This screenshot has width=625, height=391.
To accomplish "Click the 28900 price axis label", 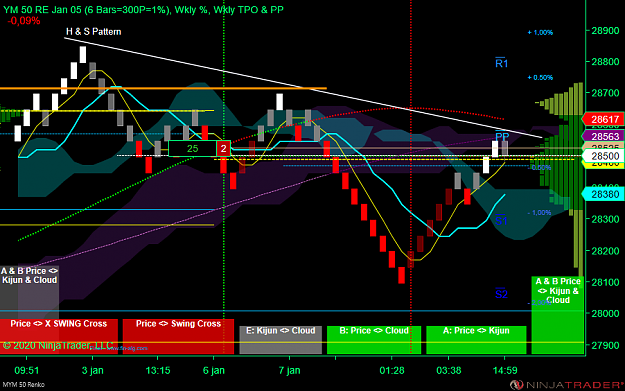I will click(605, 31).
